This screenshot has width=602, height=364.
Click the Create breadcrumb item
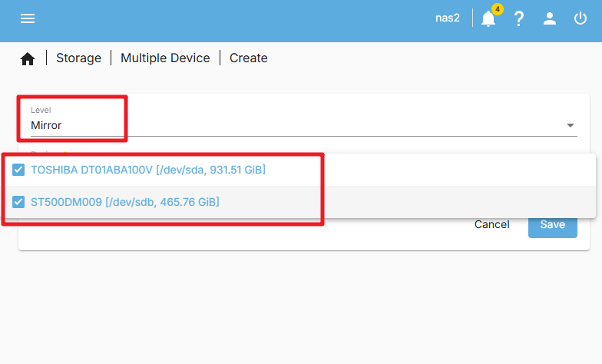pyautogui.click(x=249, y=58)
